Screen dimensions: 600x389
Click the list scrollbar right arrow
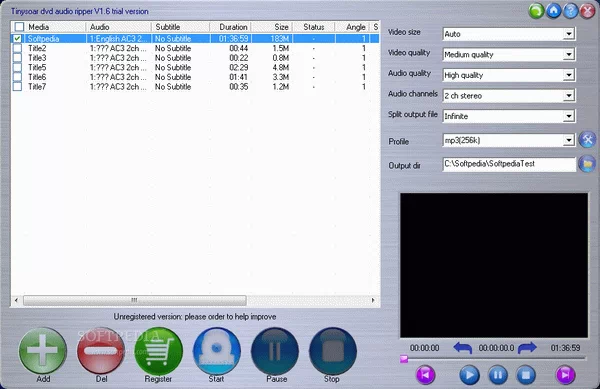pos(373,300)
